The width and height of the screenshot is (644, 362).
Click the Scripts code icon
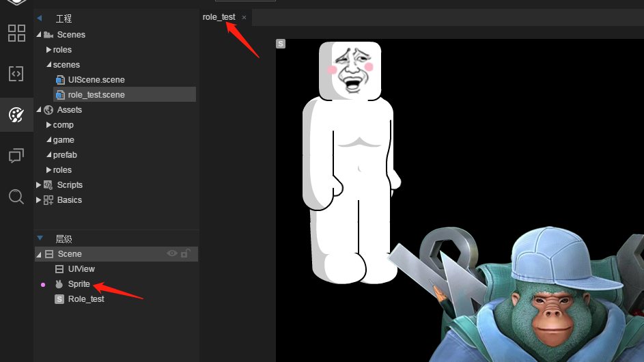(48, 185)
